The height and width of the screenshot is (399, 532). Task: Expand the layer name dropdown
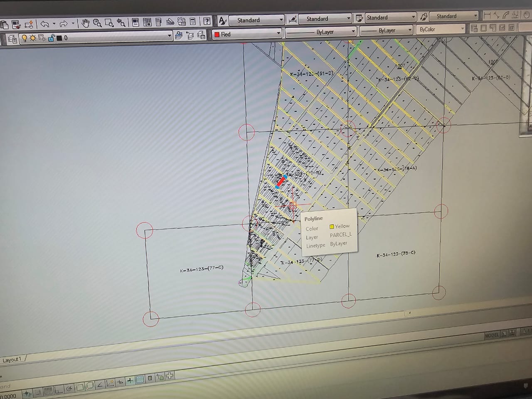[169, 36]
